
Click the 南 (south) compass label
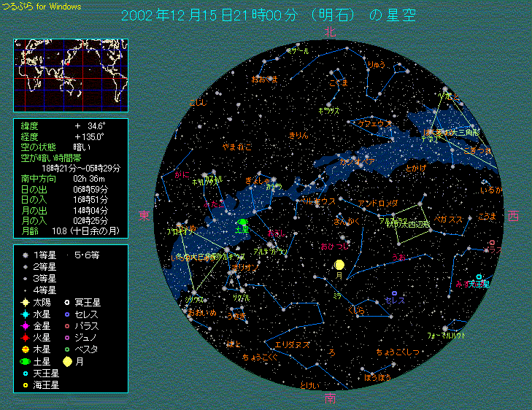tap(330, 398)
